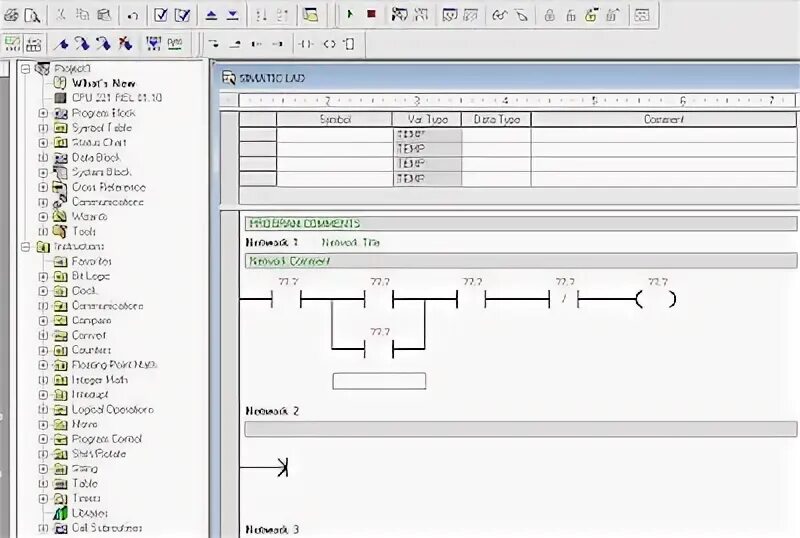The width and height of the screenshot is (800, 538).
Task: Select What's New in the project tree
Action: (104, 83)
